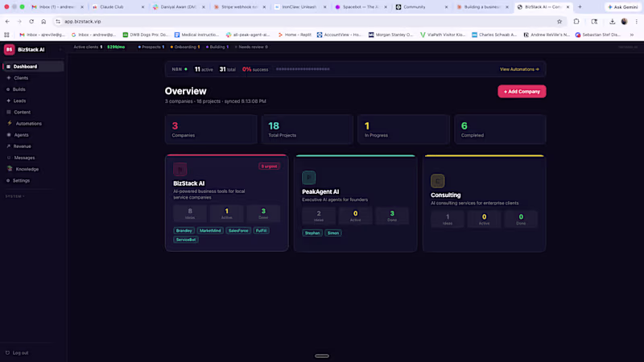644x362 pixels.
Task: Click the Stephan tag on PeakAgent AI
Action: click(x=312, y=233)
